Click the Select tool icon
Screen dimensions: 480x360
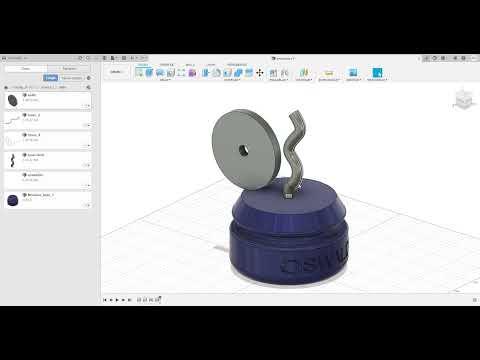point(377,72)
